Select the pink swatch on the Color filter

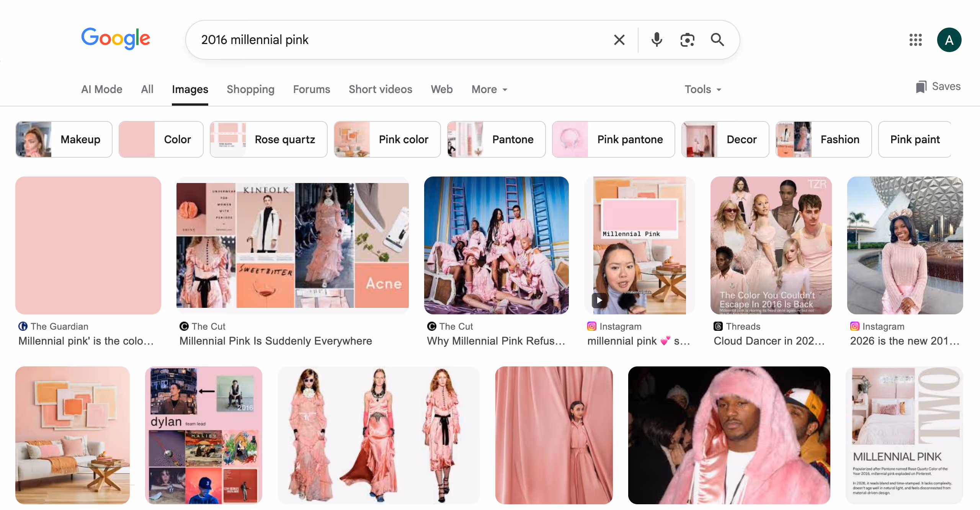(x=136, y=139)
